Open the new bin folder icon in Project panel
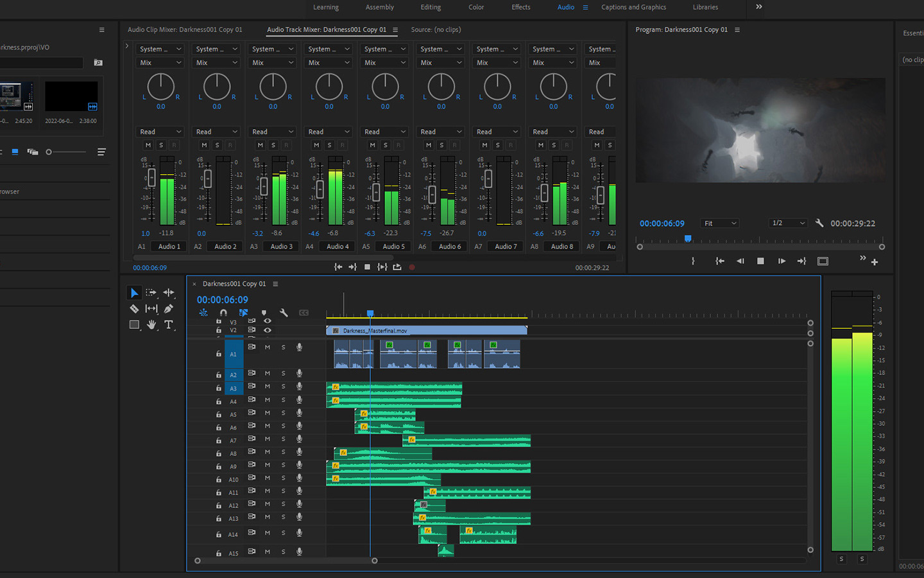 98,62
